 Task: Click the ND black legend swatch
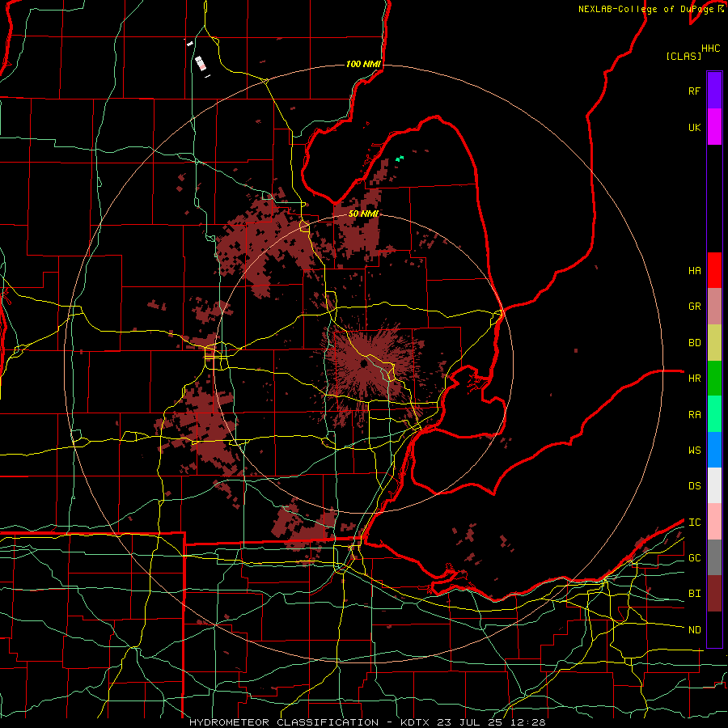click(x=714, y=629)
